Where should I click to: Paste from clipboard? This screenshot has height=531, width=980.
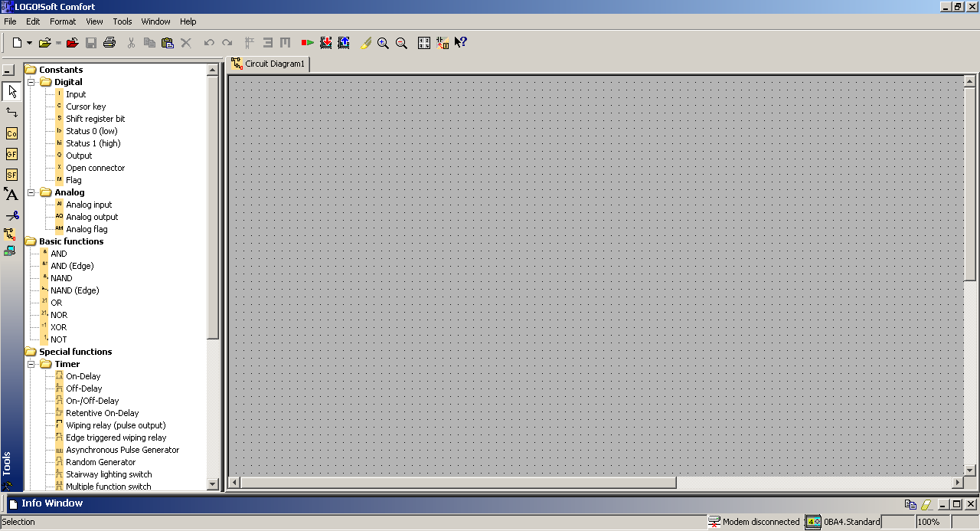click(168, 43)
